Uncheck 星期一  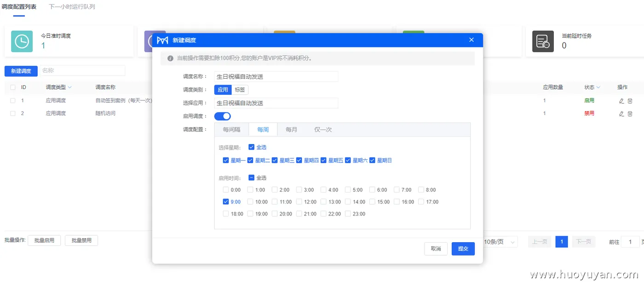point(226,161)
